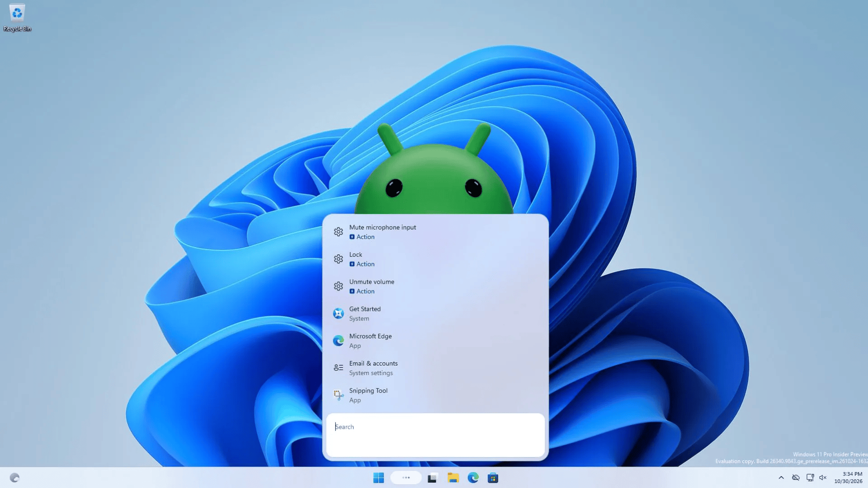Open the Recycle Bin desktop icon
The height and width of the screenshot is (488, 868).
(17, 18)
